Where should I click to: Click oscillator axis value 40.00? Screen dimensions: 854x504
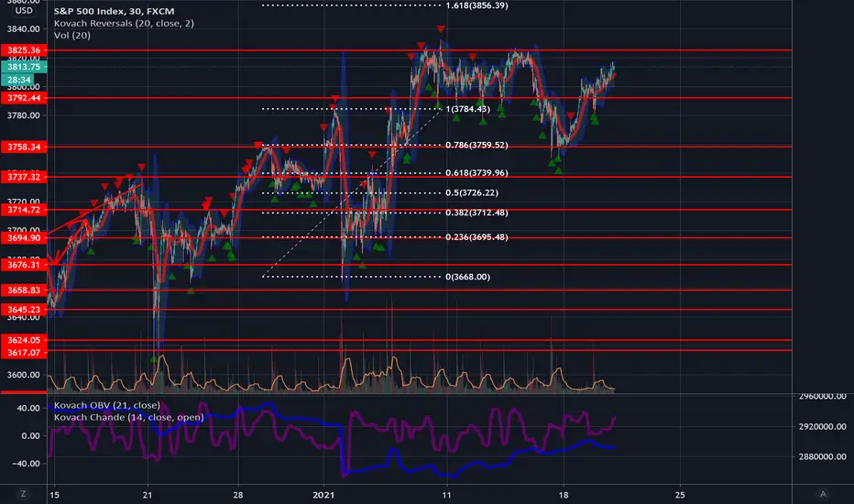27,408
